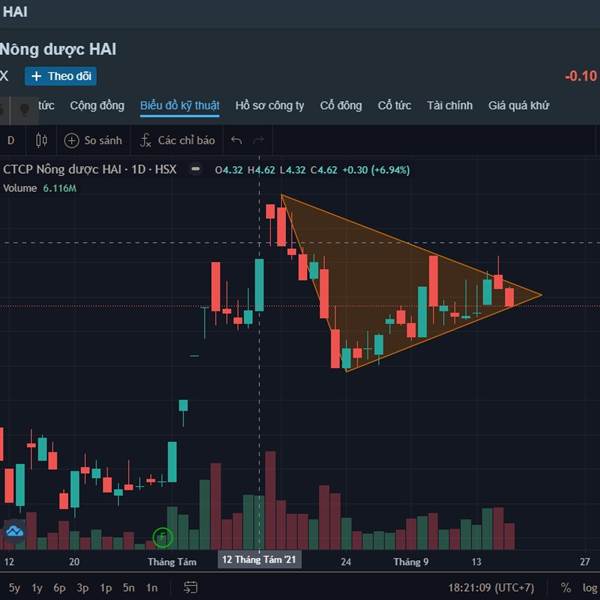Open the go-to-date calendar icon
The image size is (600, 600).
pyautogui.click(x=191, y=587)
